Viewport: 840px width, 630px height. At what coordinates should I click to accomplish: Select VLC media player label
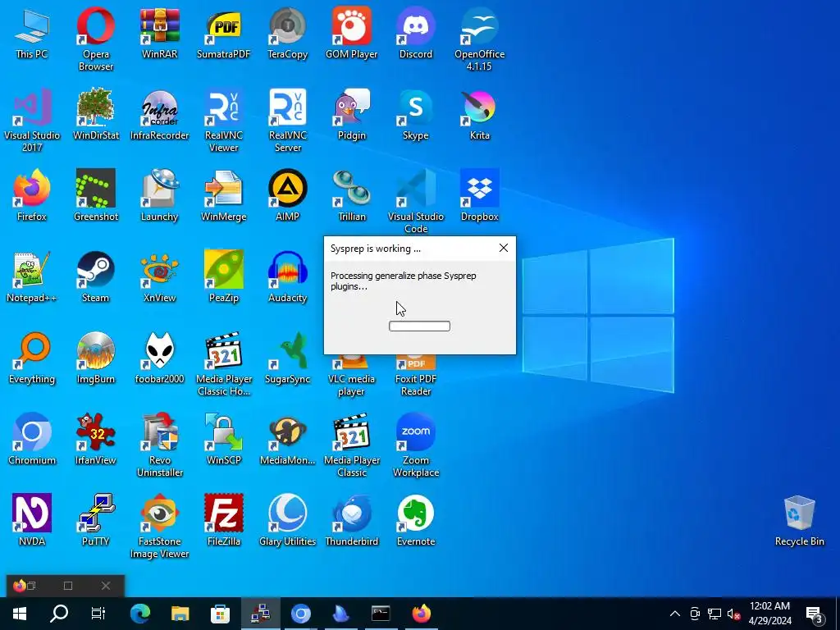[x=351, y=386]
